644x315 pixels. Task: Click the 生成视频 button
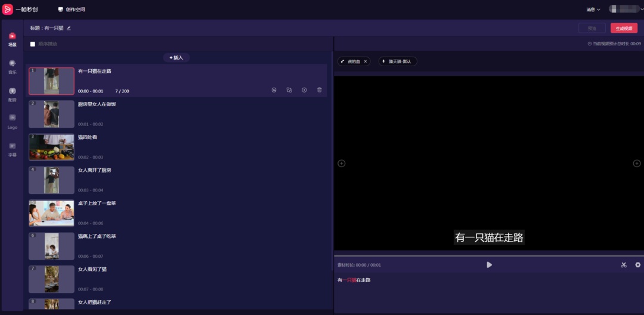tap(624, 28)
